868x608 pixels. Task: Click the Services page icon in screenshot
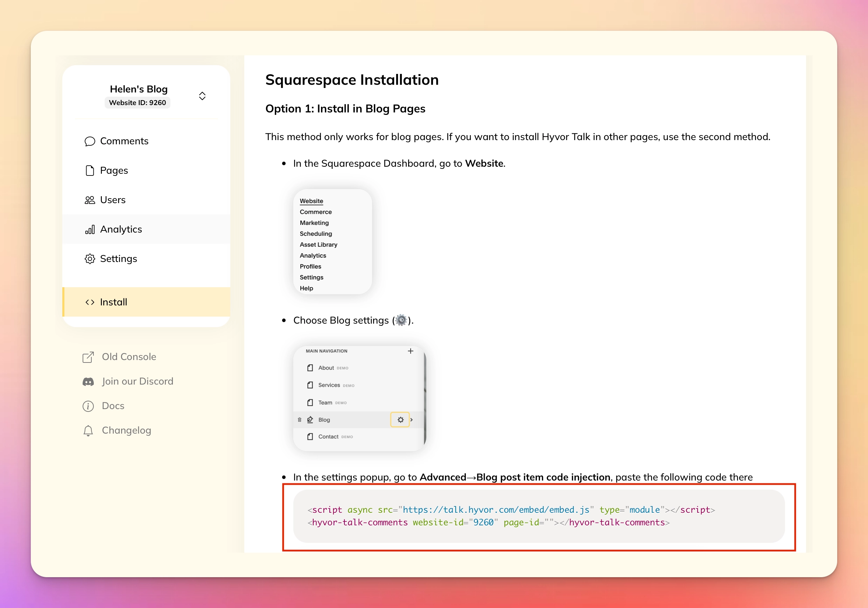(310, 385)
